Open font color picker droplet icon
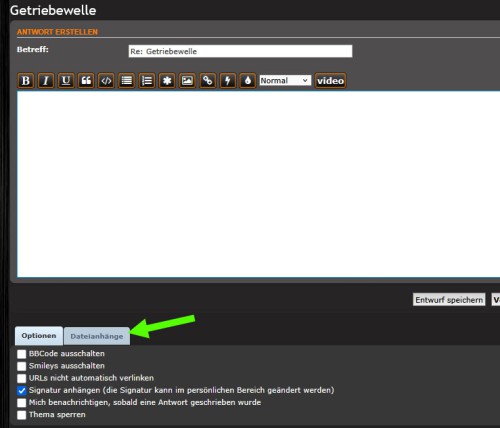The height and width of the screenshot is (428, 500). 248,81
